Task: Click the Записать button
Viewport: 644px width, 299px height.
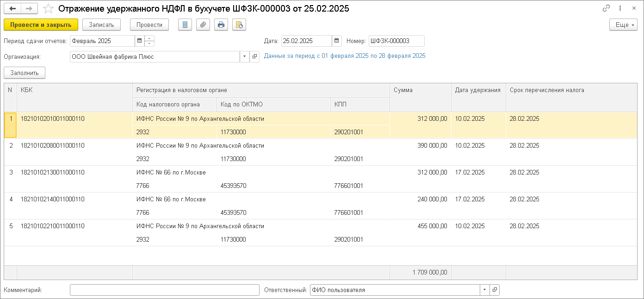Action: tap(101, 25)
